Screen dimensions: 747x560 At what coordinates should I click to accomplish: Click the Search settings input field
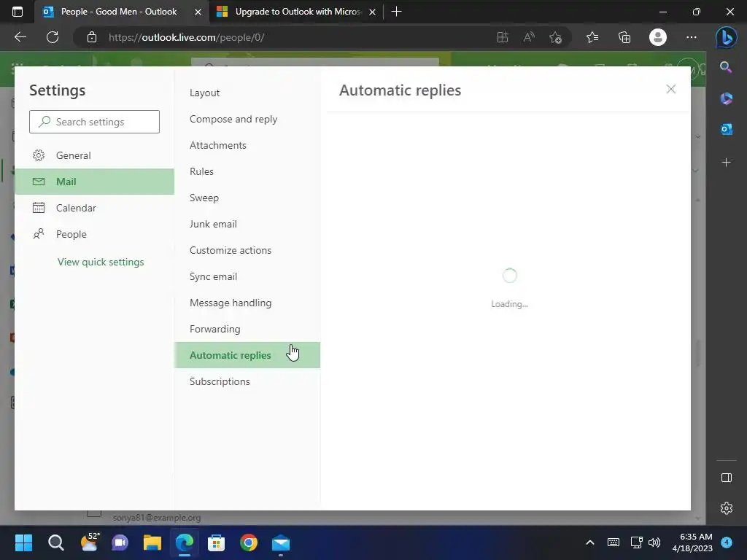[x=94, y=122]
